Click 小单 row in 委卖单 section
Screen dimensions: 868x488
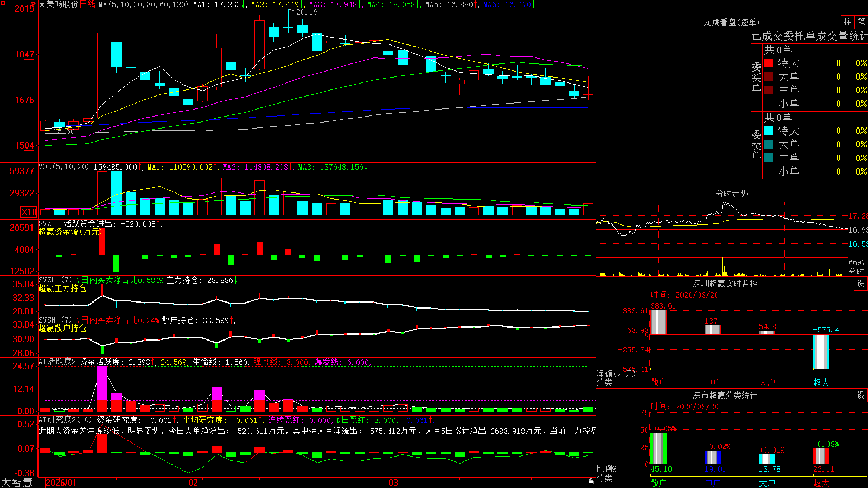(815, 171)
